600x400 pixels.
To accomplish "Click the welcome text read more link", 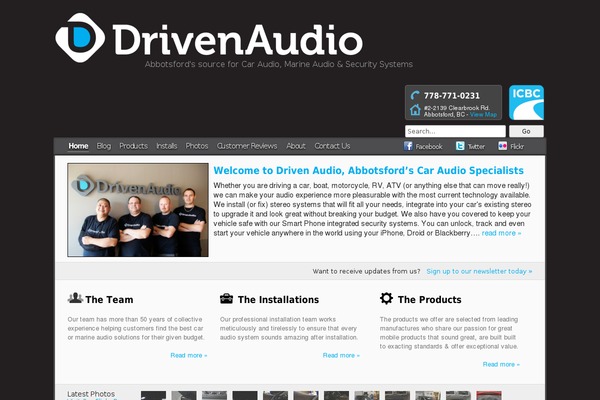I will [x=501, y=233].
